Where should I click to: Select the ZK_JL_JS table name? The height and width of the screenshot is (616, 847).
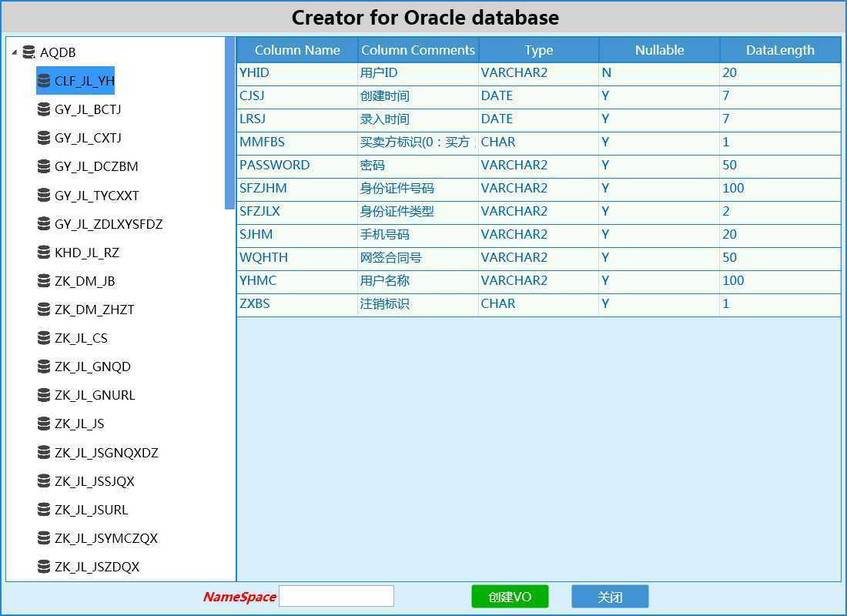pos(79,423)
